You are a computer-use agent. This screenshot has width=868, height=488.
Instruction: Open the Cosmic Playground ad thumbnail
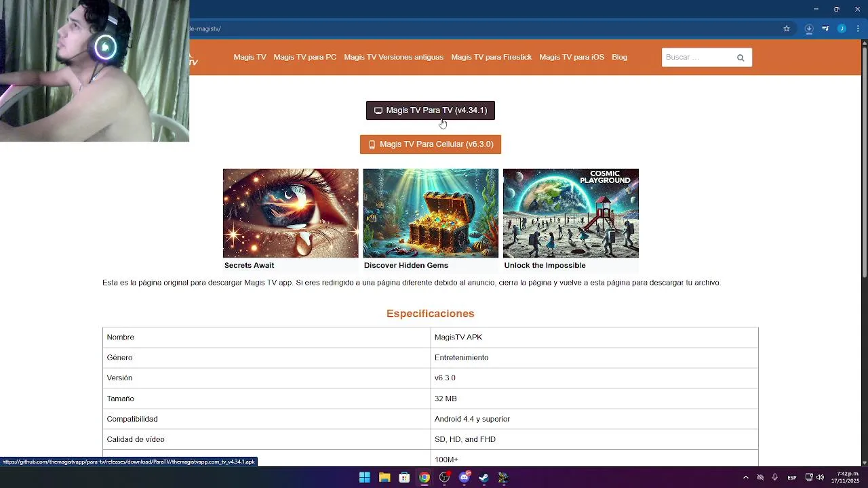(571, 213)
